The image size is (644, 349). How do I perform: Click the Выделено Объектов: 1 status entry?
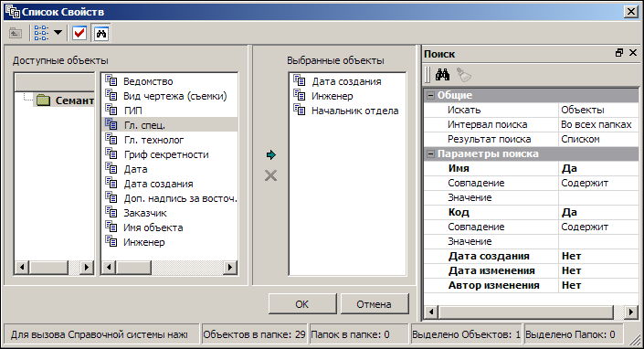[466, 334]
